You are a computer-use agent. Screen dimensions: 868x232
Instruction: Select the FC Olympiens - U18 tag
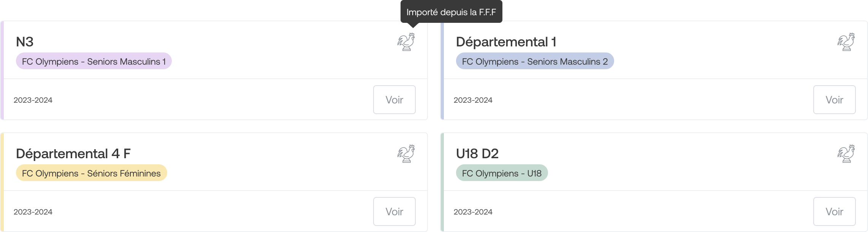tap(502, 173)
